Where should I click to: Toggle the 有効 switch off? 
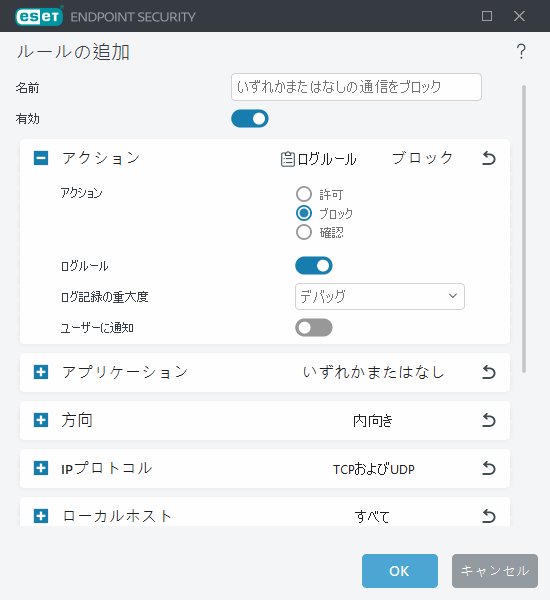coord(250,119)
